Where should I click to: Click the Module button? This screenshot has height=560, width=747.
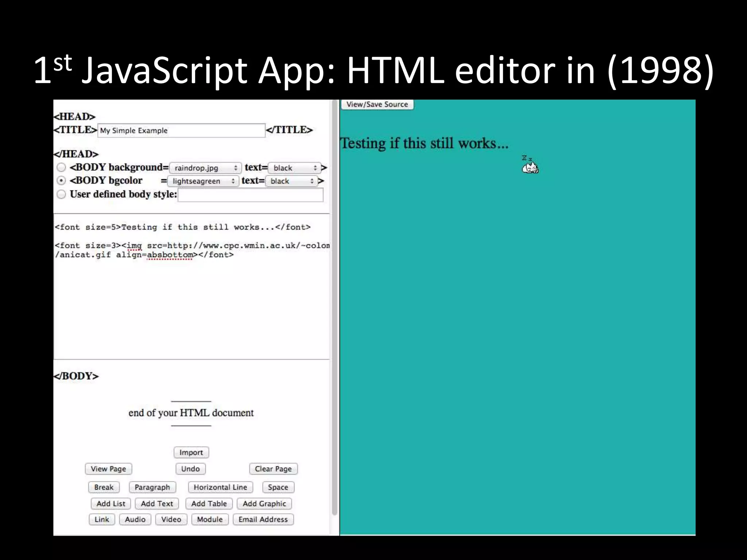point(210,520)
